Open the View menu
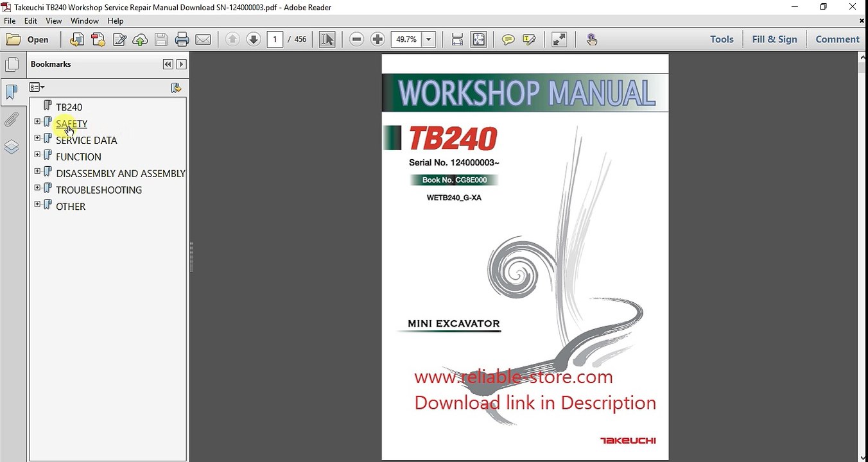This screenshot has height=462, width=868. tap(54, 21)
